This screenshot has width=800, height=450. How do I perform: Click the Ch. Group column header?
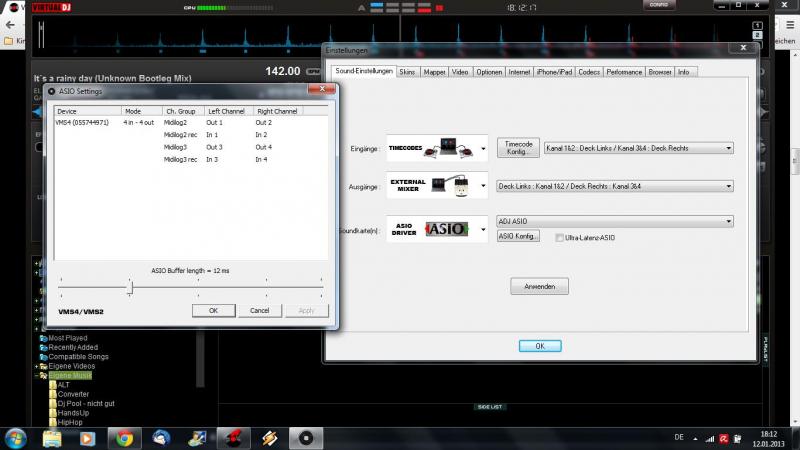(x=184, y=111)
